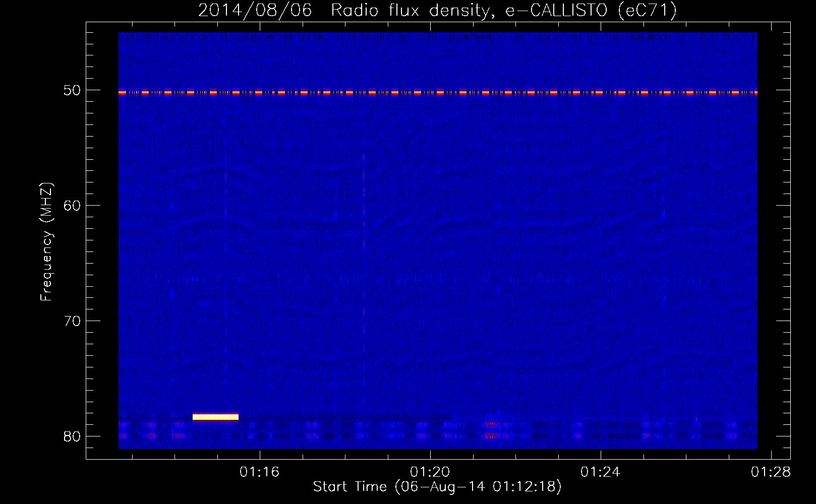Click the 80 frequency tick label

coord(72,436)
